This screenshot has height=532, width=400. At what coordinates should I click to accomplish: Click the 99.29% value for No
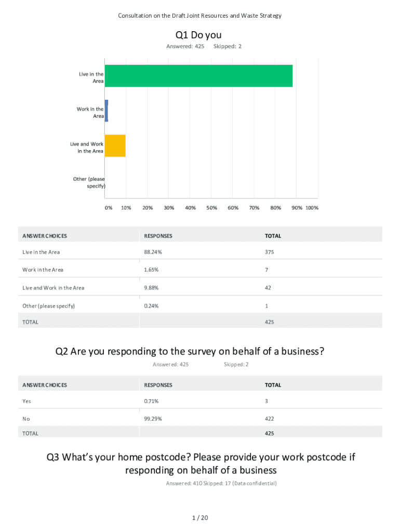[153, 419]
